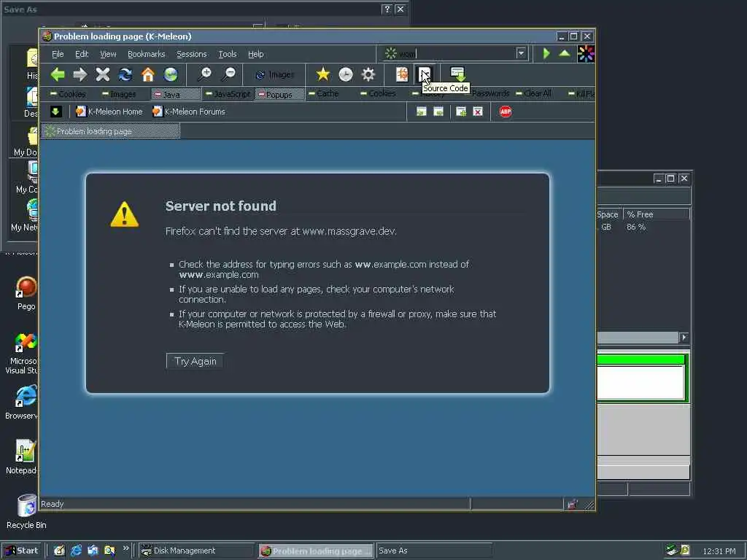Switch to Save As taskbar button
This screenshot has width=747, height=560.
click(x=434, y=551)
